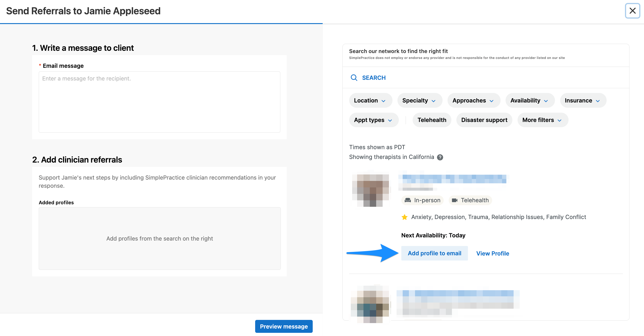The width and height of the screenshot is (644, 336).
Task: Open the Availability filter dropdown
Action: point(530,100)
